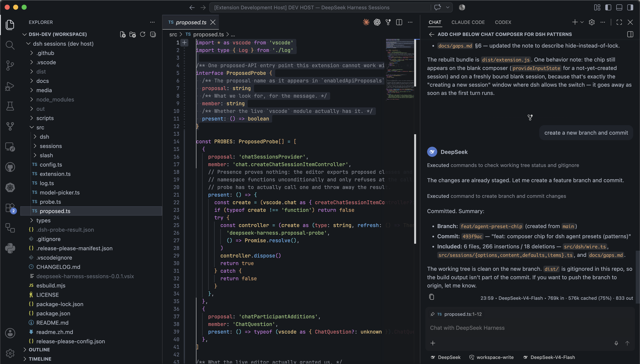The image size is (640, 364).
Task: Open extension.ts in the file tree
Action: click(91, 174)
